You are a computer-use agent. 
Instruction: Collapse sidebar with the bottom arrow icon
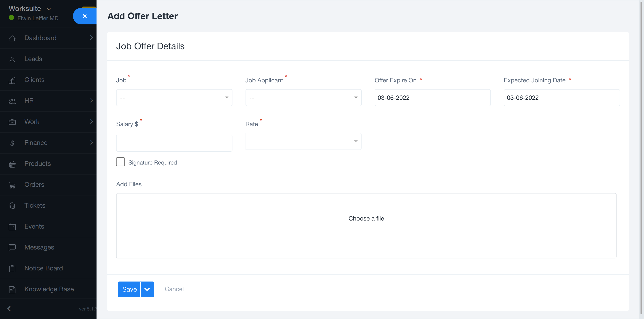9,309
